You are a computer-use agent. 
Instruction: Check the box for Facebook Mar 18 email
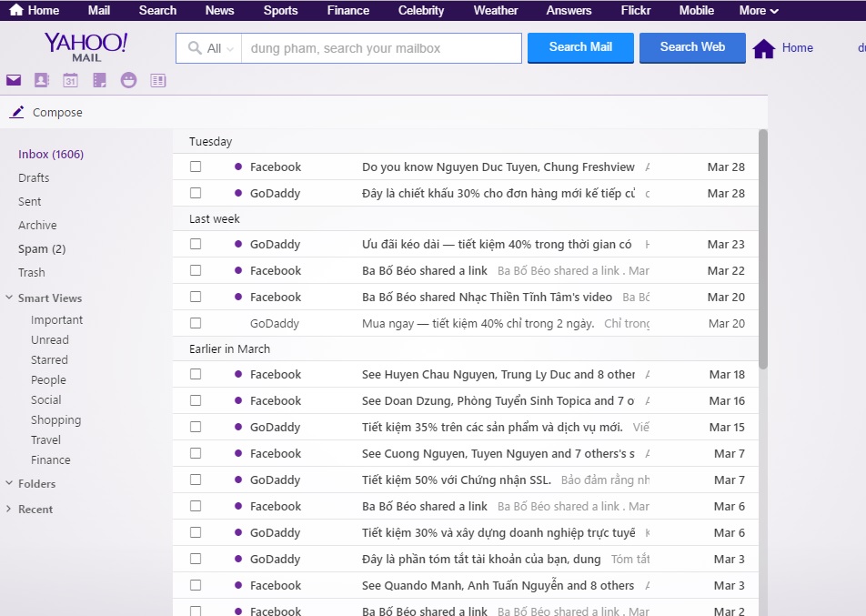pos(196,374)
